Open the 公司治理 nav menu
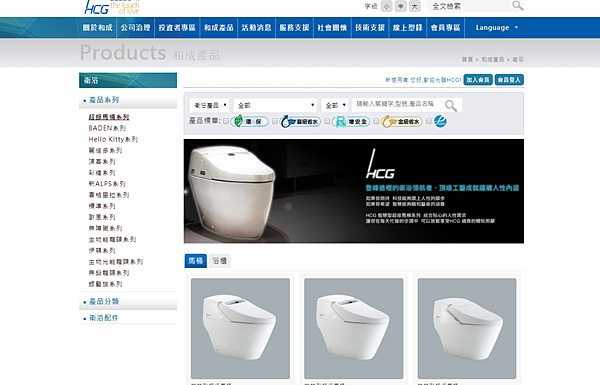The width and height of the screenshot is (600, 385). coord(135,28)
